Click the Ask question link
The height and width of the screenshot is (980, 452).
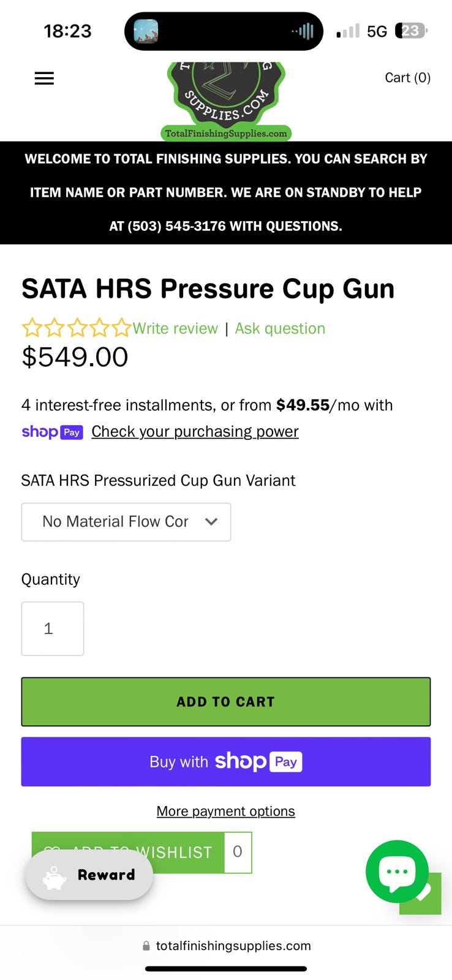pyautogui.click(x=280, y=328)
